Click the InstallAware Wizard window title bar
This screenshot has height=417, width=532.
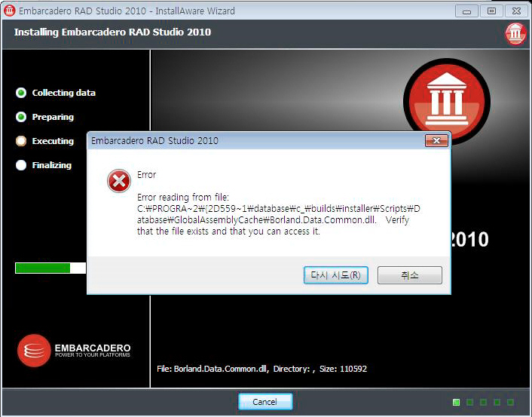[x=226, y=11]
